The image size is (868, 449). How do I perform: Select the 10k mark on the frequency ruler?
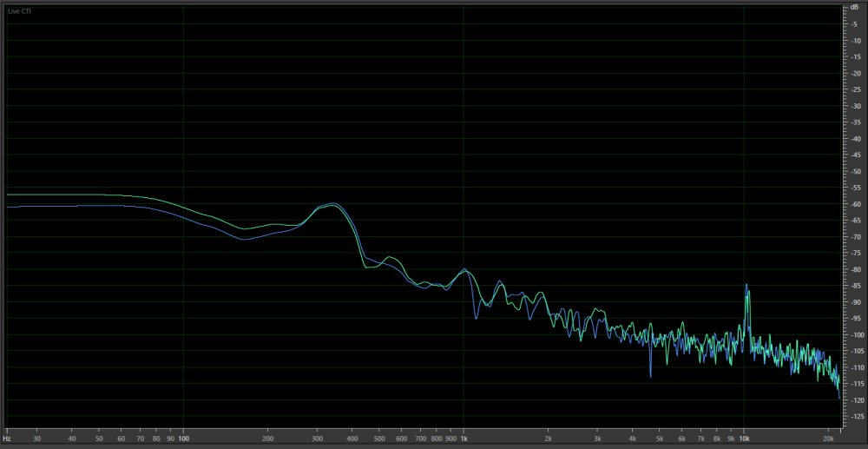click(x=744, y=439)
